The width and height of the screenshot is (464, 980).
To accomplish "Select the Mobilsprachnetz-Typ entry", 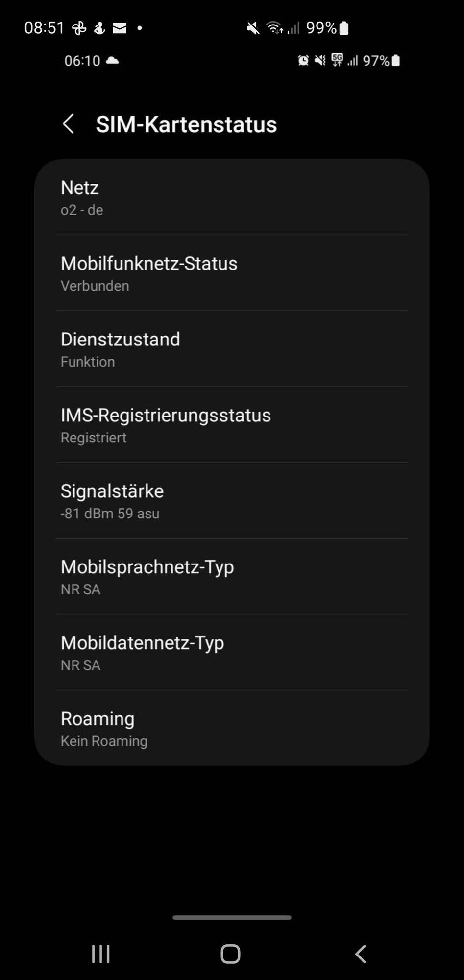I will point(232,577).
